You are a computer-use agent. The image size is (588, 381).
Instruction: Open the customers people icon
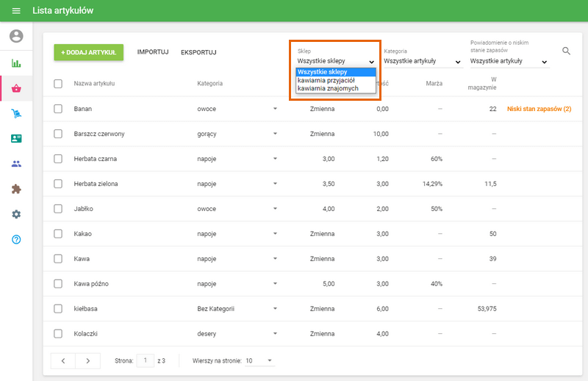(x=16, y=164)
